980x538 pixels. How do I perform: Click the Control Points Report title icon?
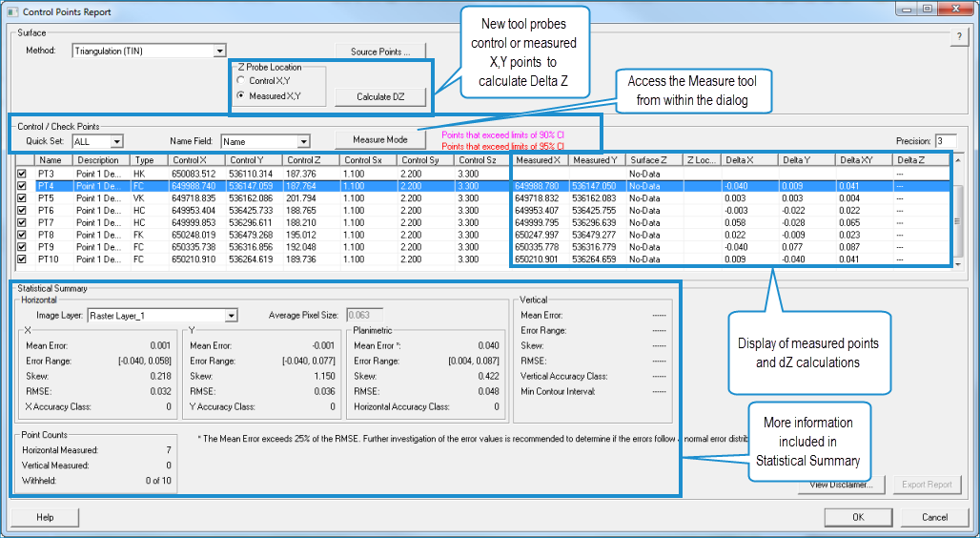pos(11,11)
